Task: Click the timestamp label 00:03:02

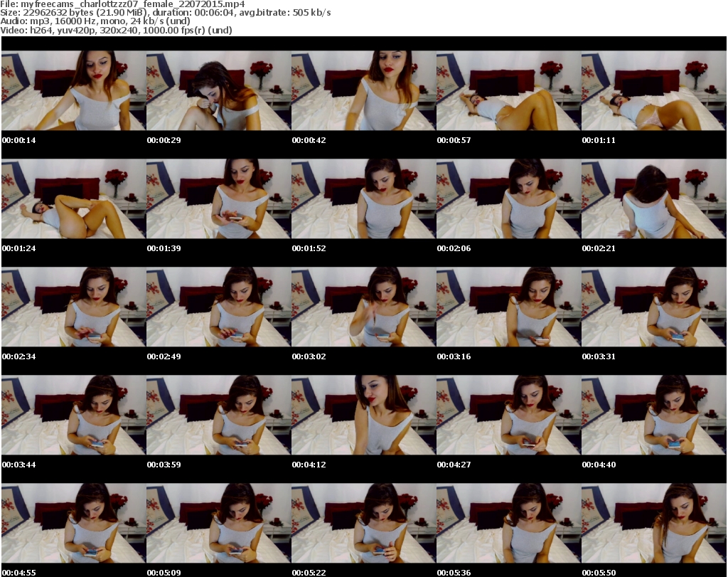Action: (309, 356)
